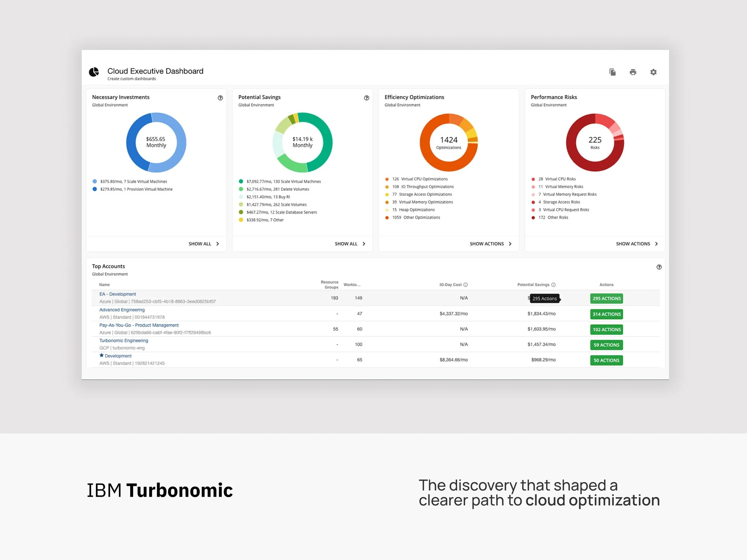The height and width of the screenshot is (560, 747).
Task: Open 102 ACTIONS button
Action: 607,329
